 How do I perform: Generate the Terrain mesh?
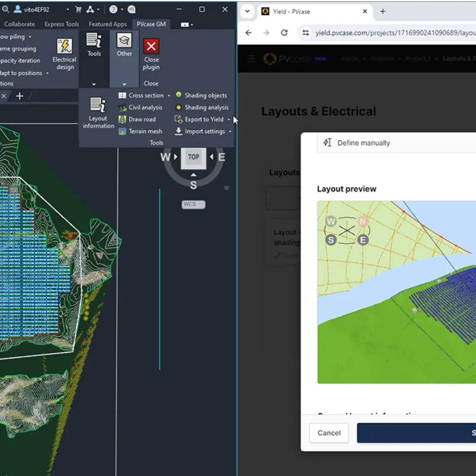141,132
